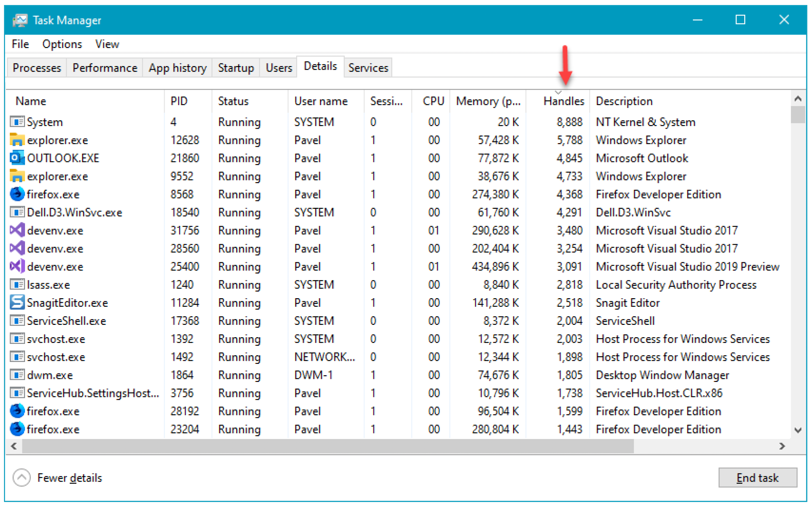Screen dimensions: 812x507
Task: Click the horizontal scrollbar right arrow
Action: [x=783, y=446]
